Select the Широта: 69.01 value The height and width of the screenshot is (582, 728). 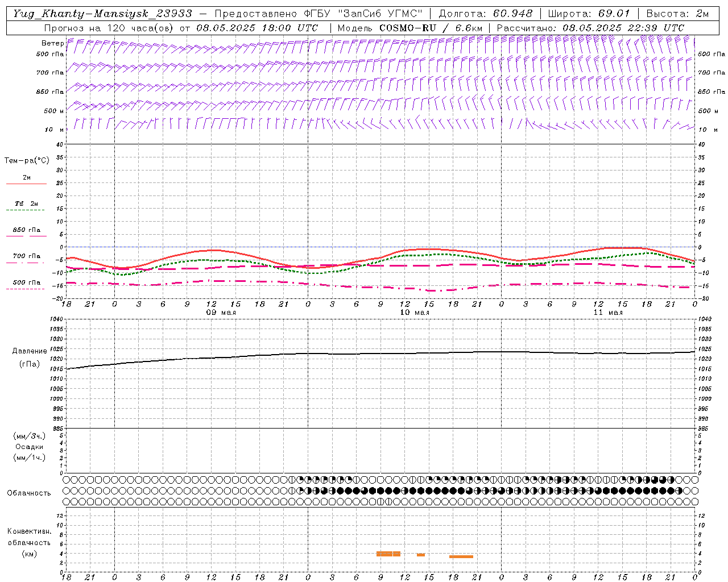(x=589, y=14)
